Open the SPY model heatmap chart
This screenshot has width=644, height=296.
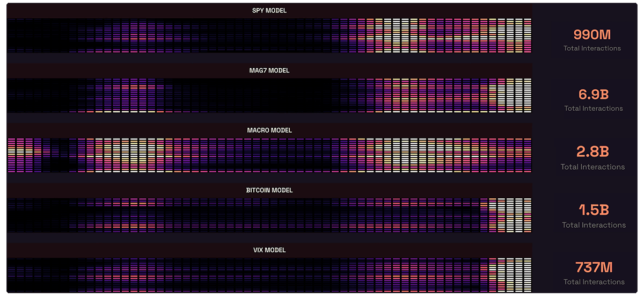click(269, 35)
